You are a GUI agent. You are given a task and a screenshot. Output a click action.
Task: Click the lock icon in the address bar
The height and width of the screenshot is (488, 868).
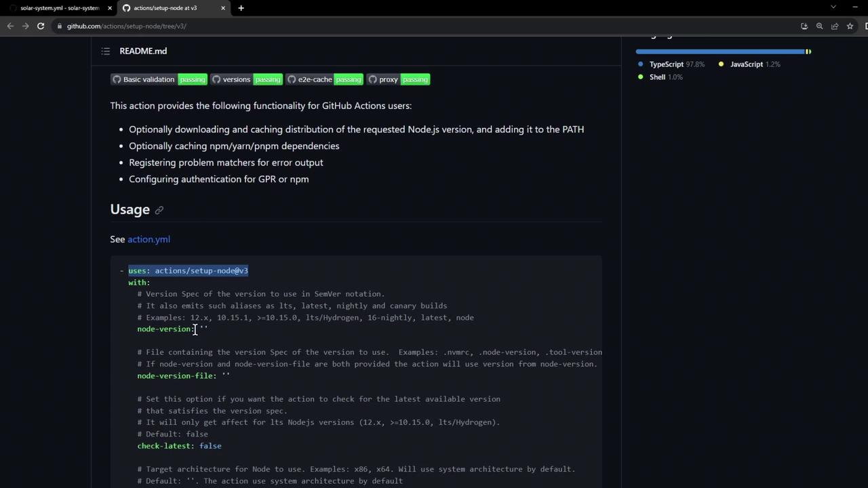tap(60, 26)
